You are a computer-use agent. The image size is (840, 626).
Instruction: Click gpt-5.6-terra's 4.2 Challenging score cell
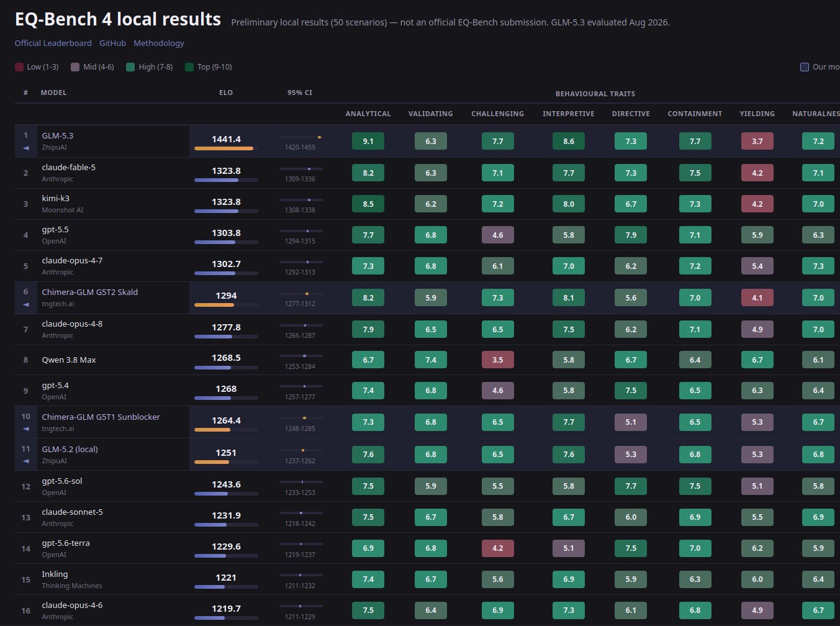click(x=498, y=548)
